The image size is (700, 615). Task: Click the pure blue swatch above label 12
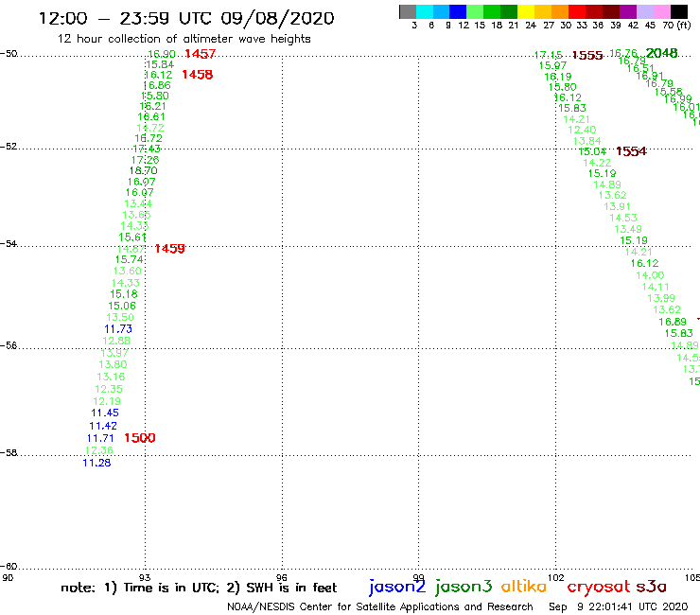click(x=458, y=11)
